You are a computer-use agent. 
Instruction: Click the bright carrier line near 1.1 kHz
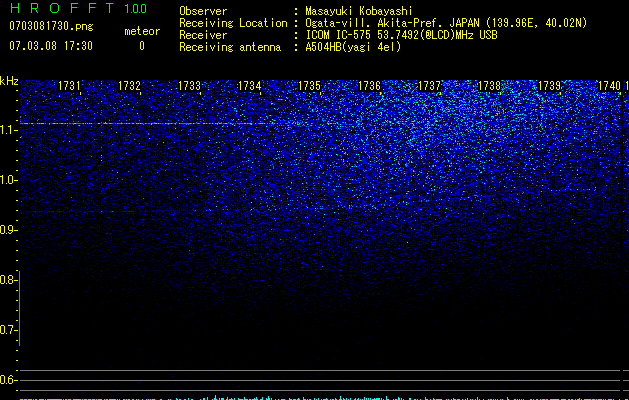pos(142,124)
